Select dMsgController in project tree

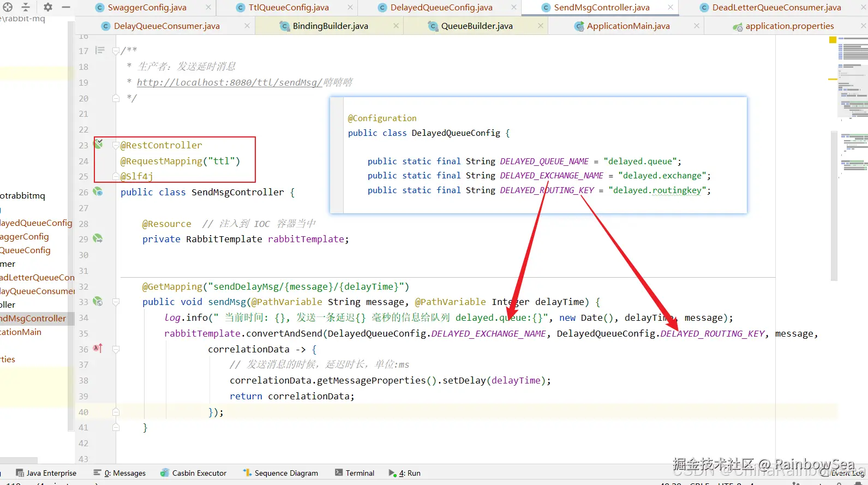(x=33, y=318)
